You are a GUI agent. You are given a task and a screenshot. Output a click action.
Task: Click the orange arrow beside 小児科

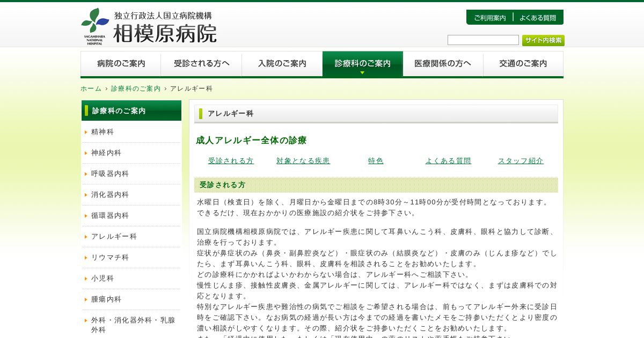pyautogui.click(x=86, y=278)
